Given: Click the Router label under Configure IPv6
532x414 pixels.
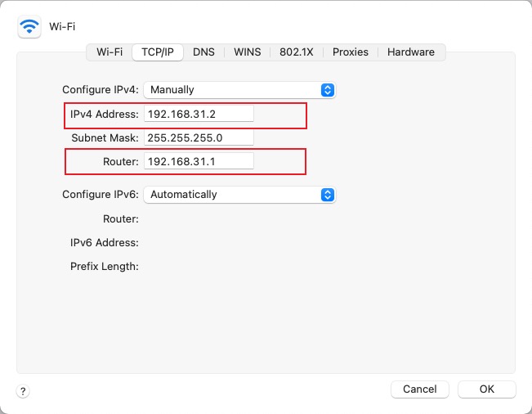Looking at the screenshot, I should pos(121,218).
